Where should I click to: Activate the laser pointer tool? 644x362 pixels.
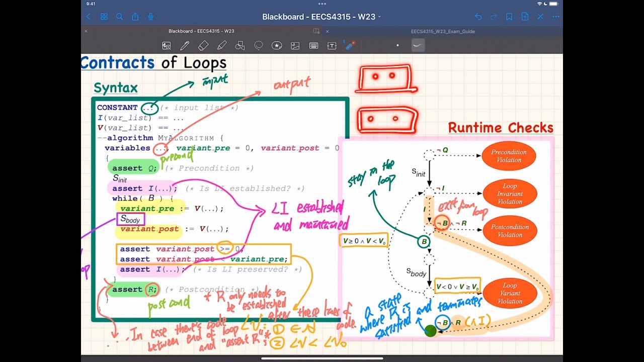(350, 45)
